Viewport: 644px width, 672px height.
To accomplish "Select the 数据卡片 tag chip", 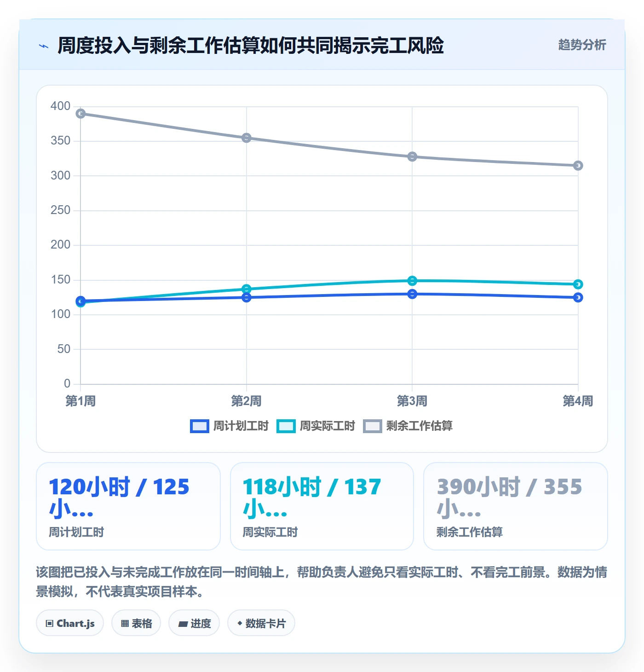I will [x=261, y=623].
